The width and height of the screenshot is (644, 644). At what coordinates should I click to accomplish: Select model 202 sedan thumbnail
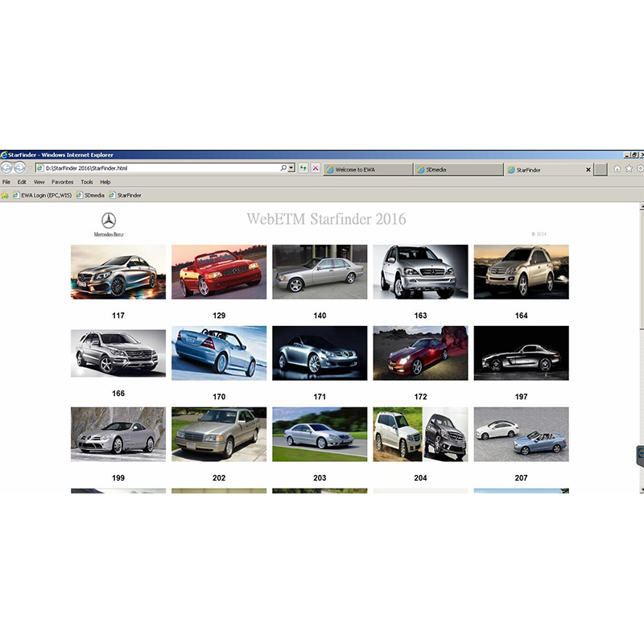click(219, 435)
